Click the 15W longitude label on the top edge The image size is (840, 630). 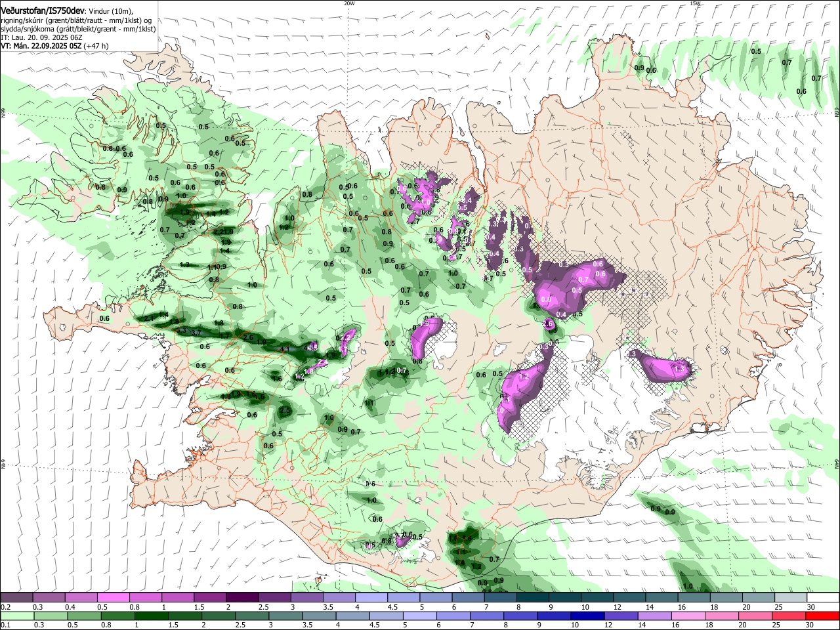[695, 3]
